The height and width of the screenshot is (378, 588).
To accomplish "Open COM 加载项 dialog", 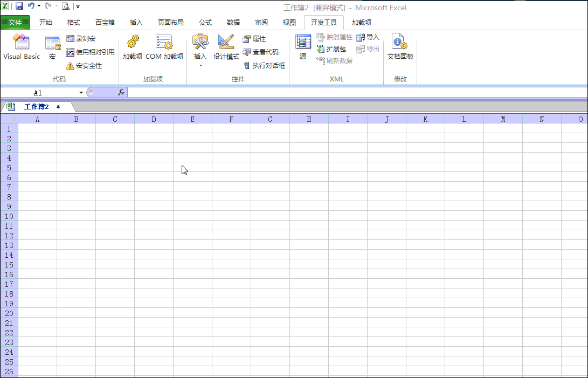I will click(x=164, y=47).
